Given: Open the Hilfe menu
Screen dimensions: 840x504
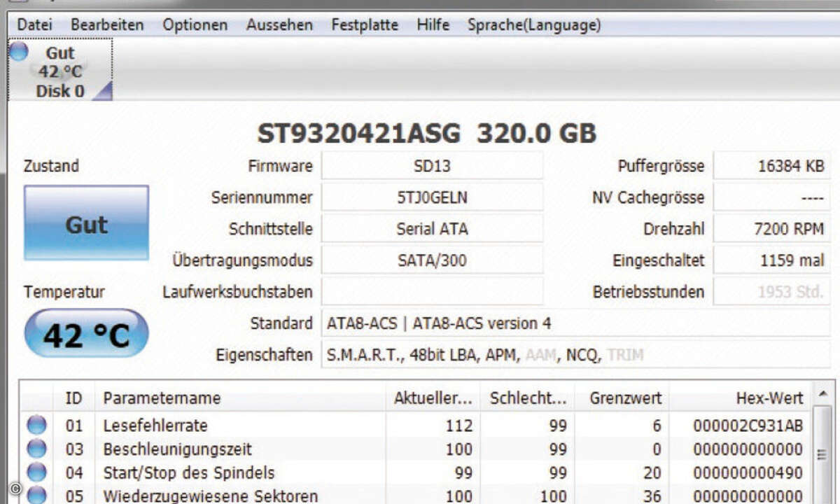Looking at the screenshot, I should [433, 25].
